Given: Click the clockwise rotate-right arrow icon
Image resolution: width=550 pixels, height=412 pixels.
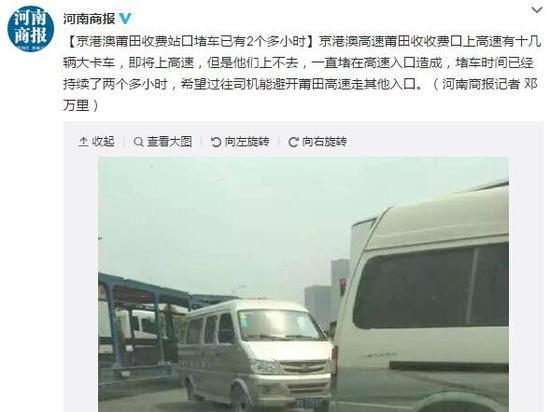Looking at the screenshot, I should pyautogui.click(x=293, y=142).
